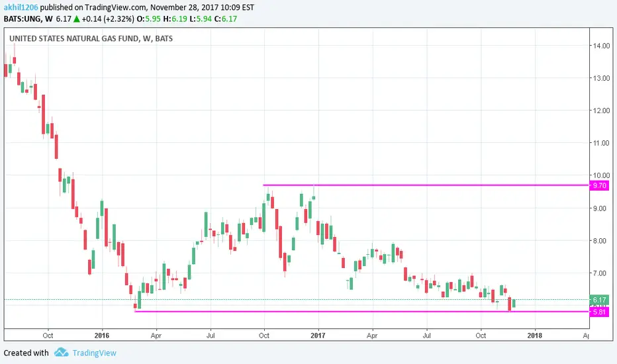Click the 12.00 price axis value

(x=602, y=111)
